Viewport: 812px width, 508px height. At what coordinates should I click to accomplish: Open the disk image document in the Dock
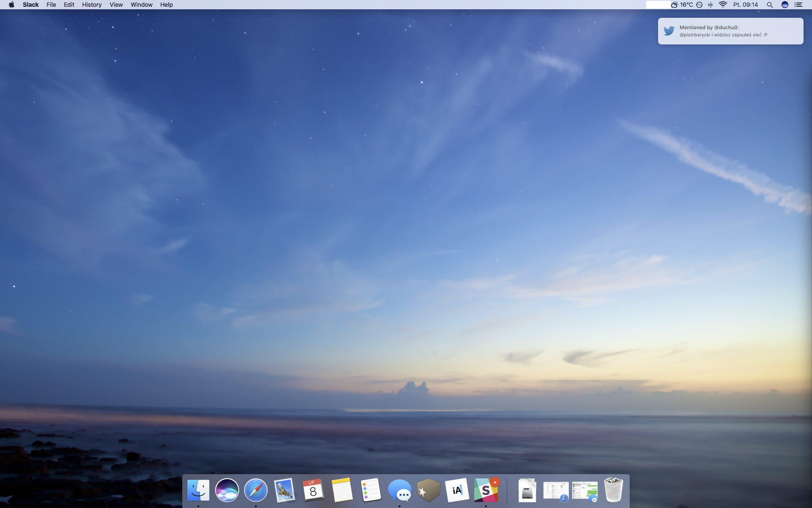pos(527,490)
